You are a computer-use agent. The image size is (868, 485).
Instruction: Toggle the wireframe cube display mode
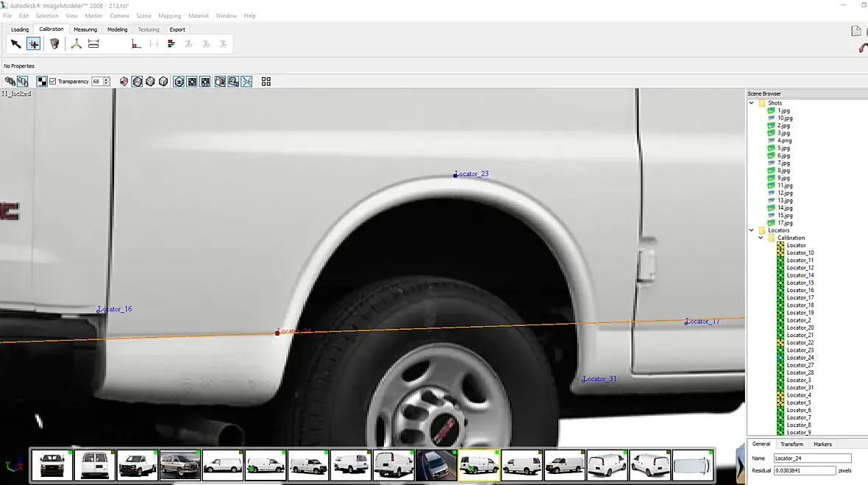pos(138,82)
